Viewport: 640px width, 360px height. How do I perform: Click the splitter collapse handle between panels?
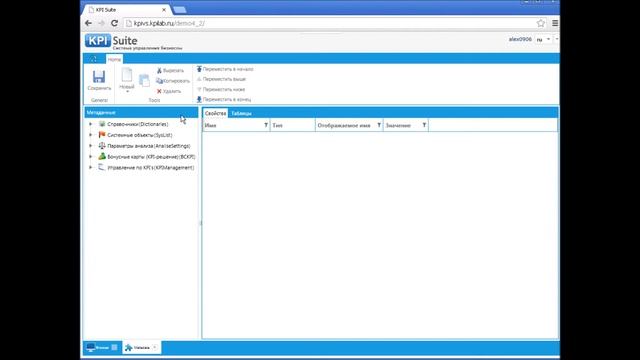pos(200,223)
